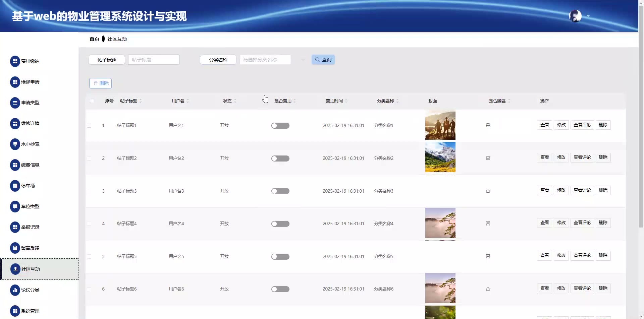Toggle 是否置顶 switch for 帖子标题1
Image resolution: width=644 pixels, height=319 pixels.
point(280,126)
